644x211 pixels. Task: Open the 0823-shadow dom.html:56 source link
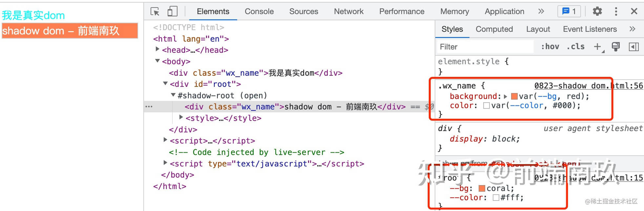pos(589,86)
